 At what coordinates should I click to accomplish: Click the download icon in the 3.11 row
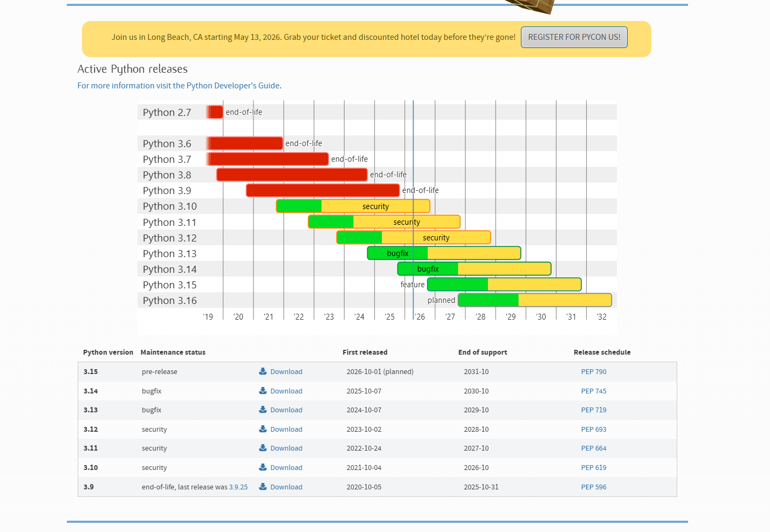click(x=263, y=448)
